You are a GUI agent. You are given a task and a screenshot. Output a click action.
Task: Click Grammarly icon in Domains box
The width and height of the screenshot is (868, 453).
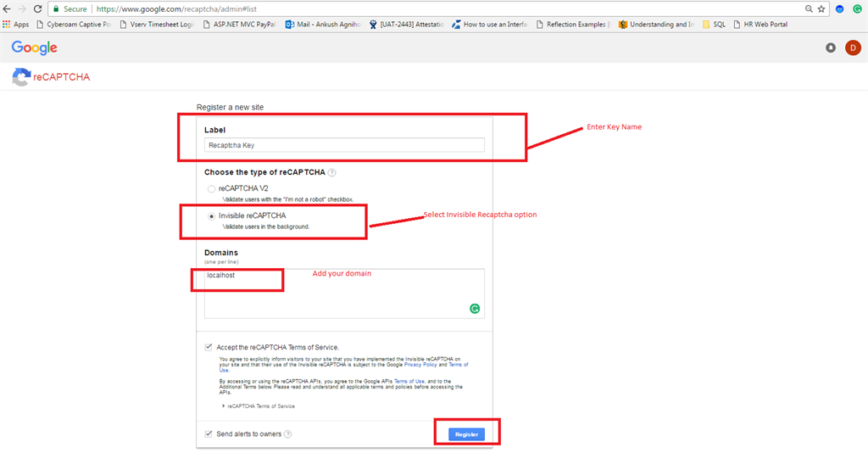(x=475, y=309)
